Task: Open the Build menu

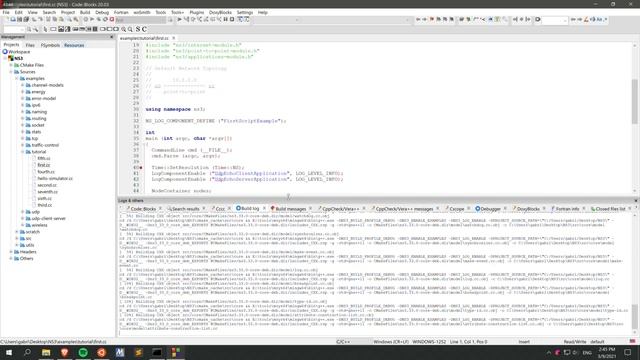Action: point(85,12)
